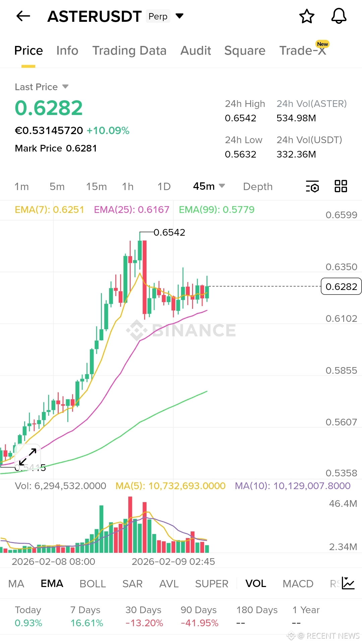Tap the 90 Days -41.95% performance
The height and width of the screenshot is (644, 362).
coord(199,616)
